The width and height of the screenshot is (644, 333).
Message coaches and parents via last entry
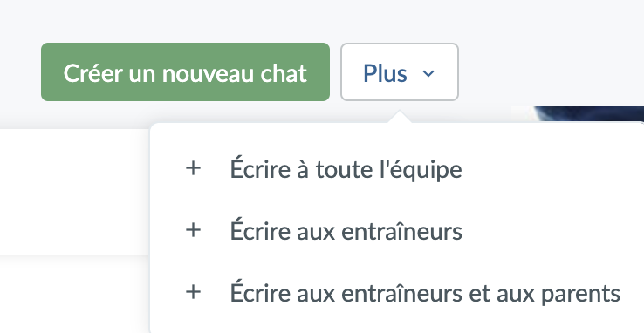coord(397,292)
